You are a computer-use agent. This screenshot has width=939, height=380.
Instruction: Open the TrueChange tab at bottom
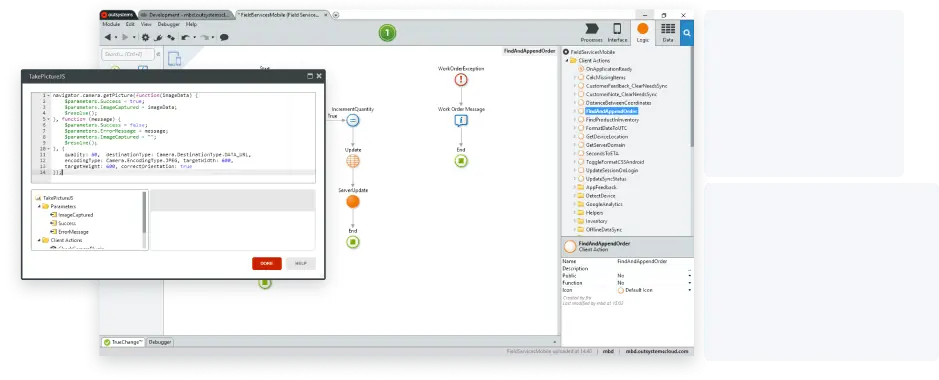tap(123, 342)
